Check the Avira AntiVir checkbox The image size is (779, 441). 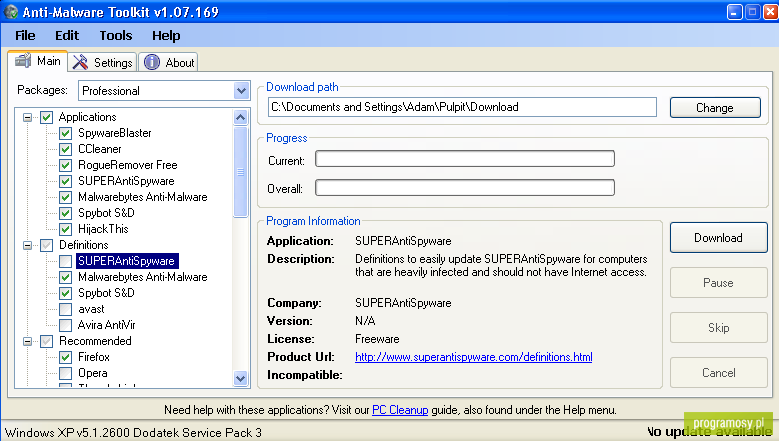(66, 325)
